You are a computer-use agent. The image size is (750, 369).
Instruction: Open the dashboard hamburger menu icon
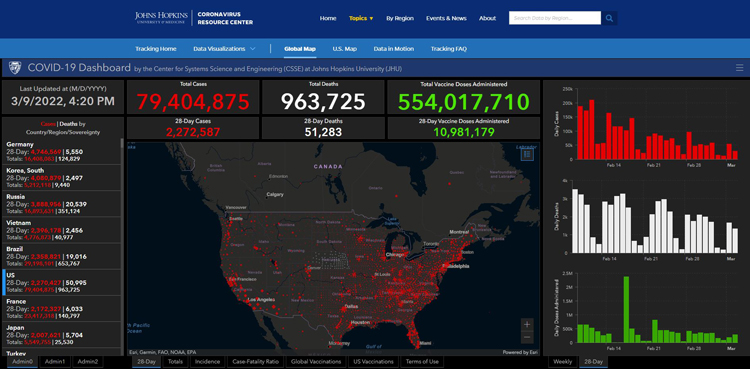(739, 68)
